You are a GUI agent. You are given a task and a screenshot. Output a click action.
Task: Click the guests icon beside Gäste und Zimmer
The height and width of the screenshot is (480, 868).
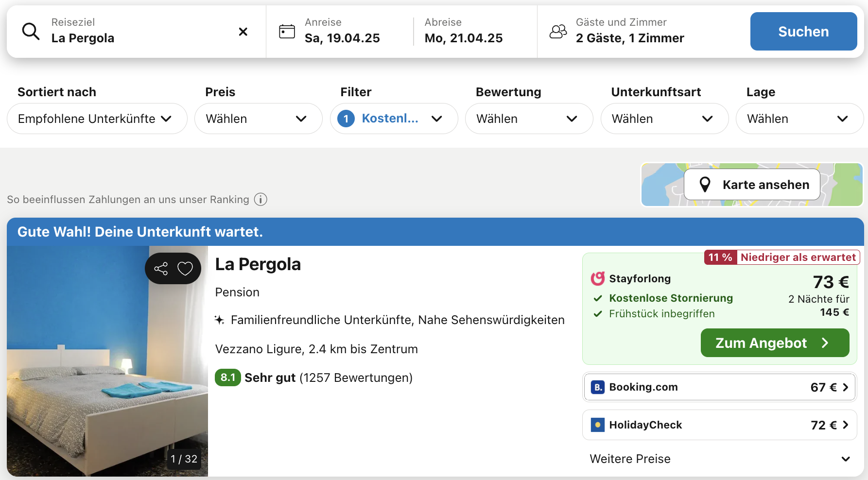pyautogui.click(x=558, y=32)
